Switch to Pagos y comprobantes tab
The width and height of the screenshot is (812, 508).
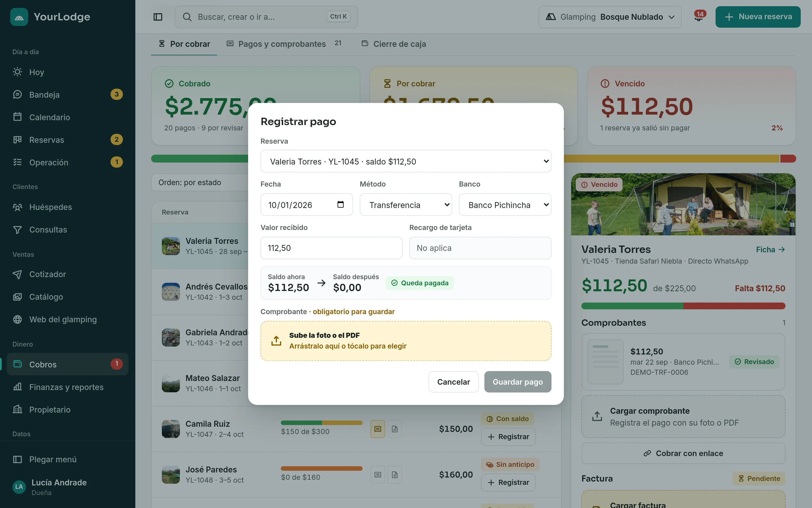(x=284, y=44)
